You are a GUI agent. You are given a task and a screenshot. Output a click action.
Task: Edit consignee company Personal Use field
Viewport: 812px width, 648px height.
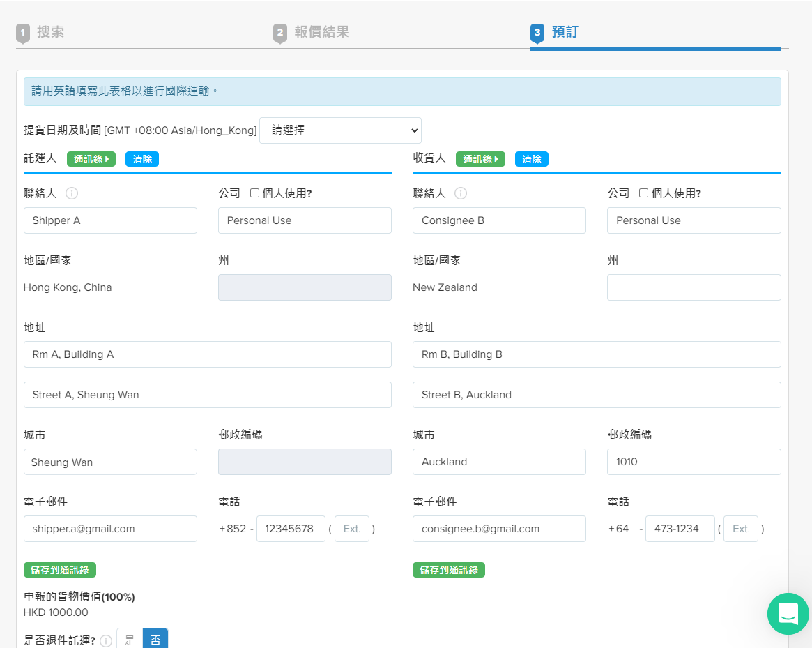click(x=694, y=220)
